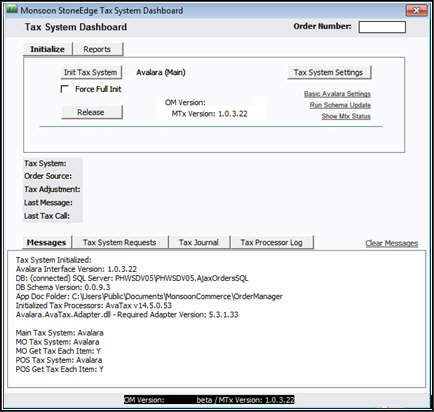
Task: Click the Release button
Action: pyautogui.click(x=92, y=112)
